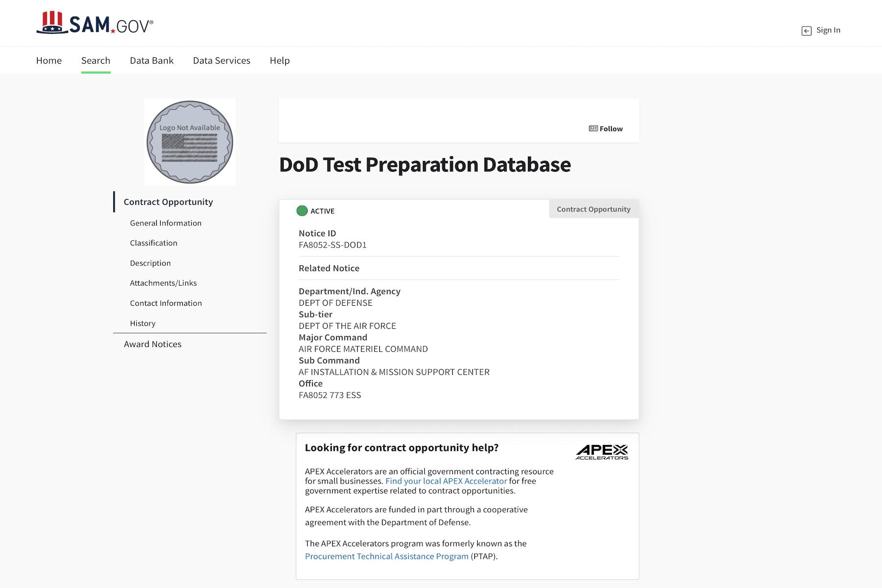
Task: Click the Follow button label
Action: point(611,128)
